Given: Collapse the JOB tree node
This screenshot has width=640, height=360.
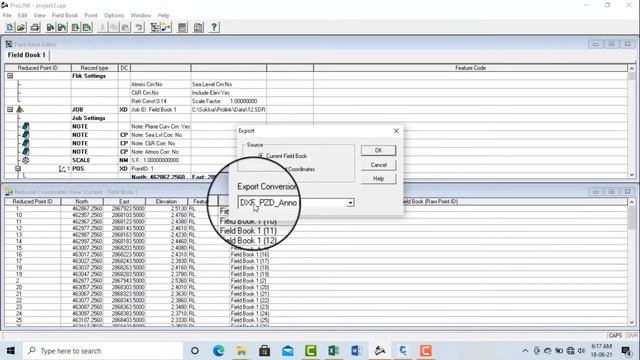Looking at the screenshot, I should (10, 109).
